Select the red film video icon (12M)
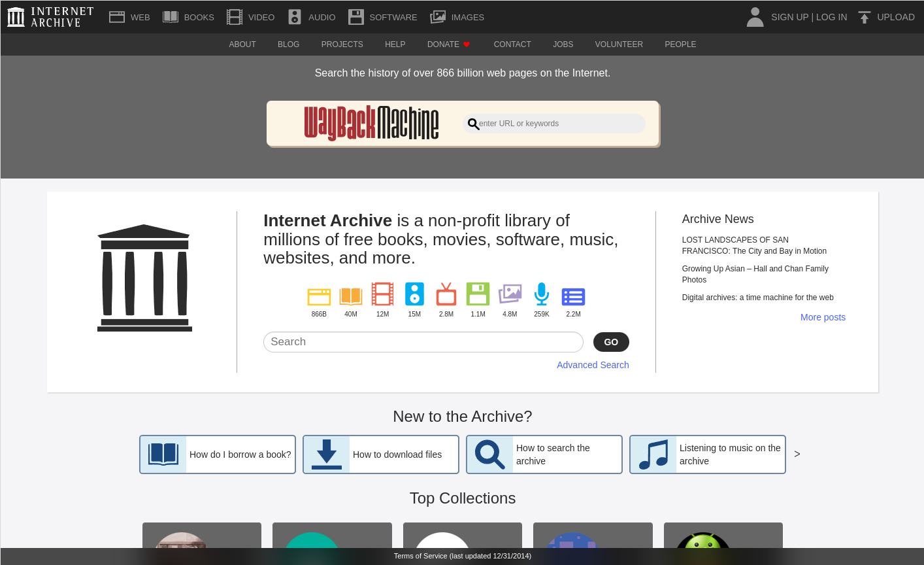Image resolution: width=924 pixels, height=565 pixels. click(x=382, y=294)
